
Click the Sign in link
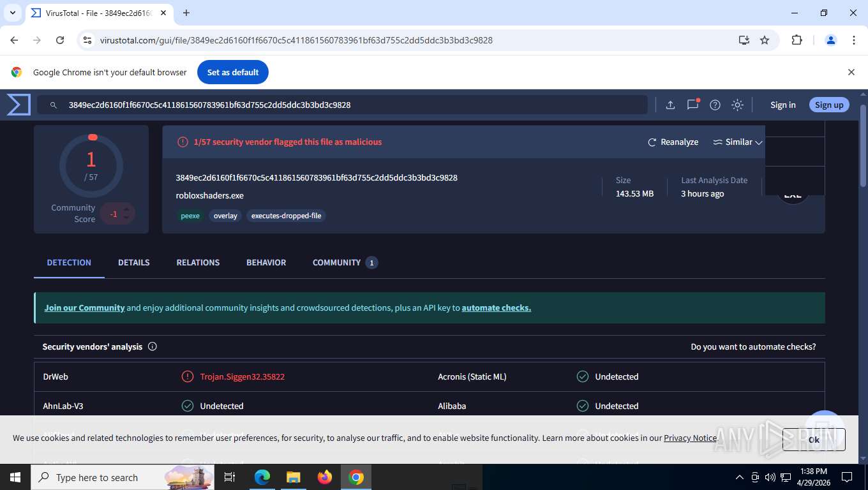(x=783, y=105)
